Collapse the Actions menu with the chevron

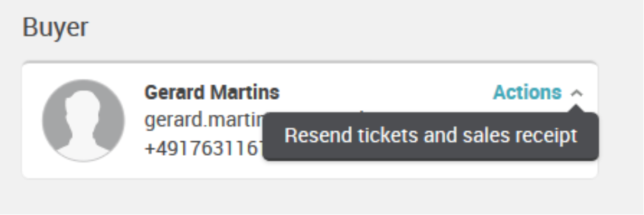pyautogui.click(x=577, y=93)
